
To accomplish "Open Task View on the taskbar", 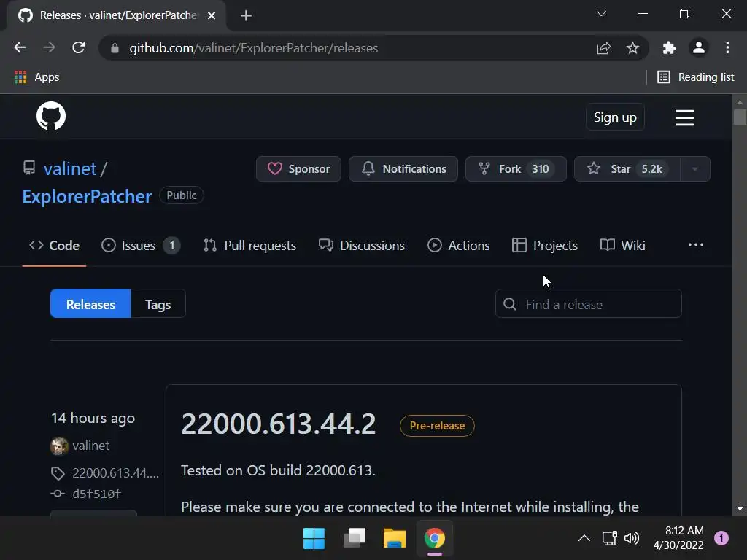I will [x=355, y=539].
